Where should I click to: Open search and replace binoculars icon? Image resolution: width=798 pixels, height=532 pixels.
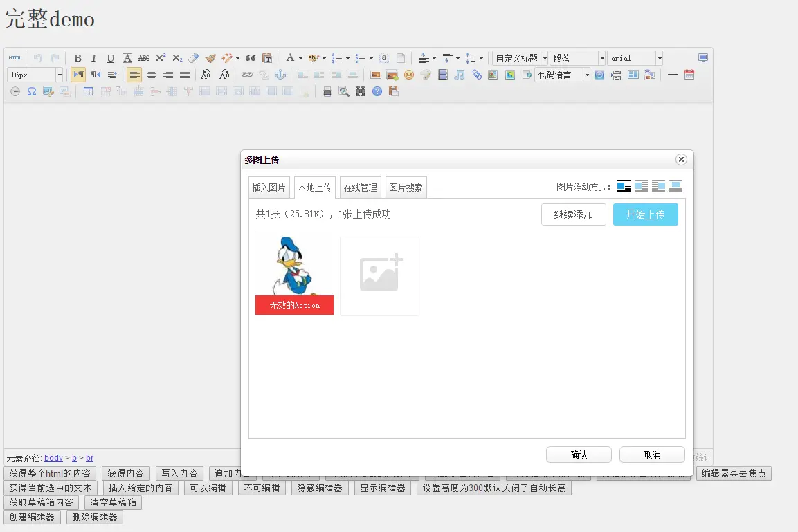pyautogui.click(x=361, y=91)
